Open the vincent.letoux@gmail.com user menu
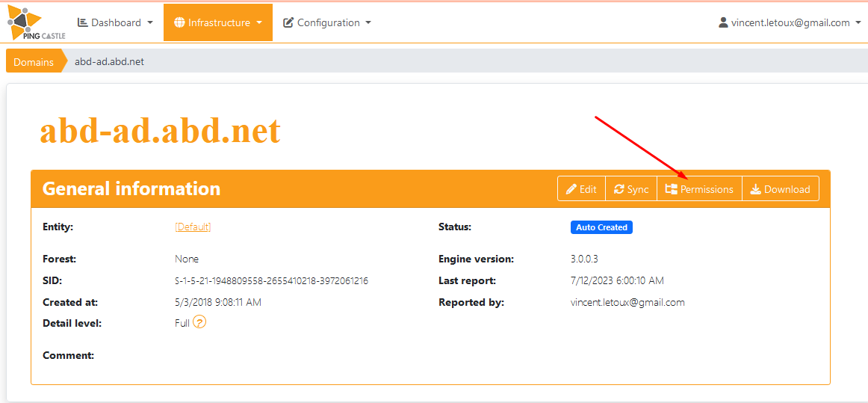The height and width of the screenshot is (403, 868). pos(790,22)
